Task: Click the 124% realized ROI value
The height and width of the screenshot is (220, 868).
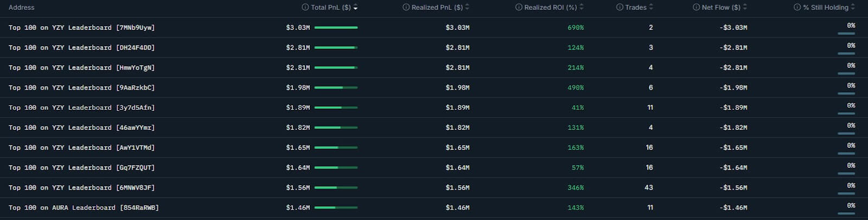Action: pyautogui.click(x=576, y=48)
